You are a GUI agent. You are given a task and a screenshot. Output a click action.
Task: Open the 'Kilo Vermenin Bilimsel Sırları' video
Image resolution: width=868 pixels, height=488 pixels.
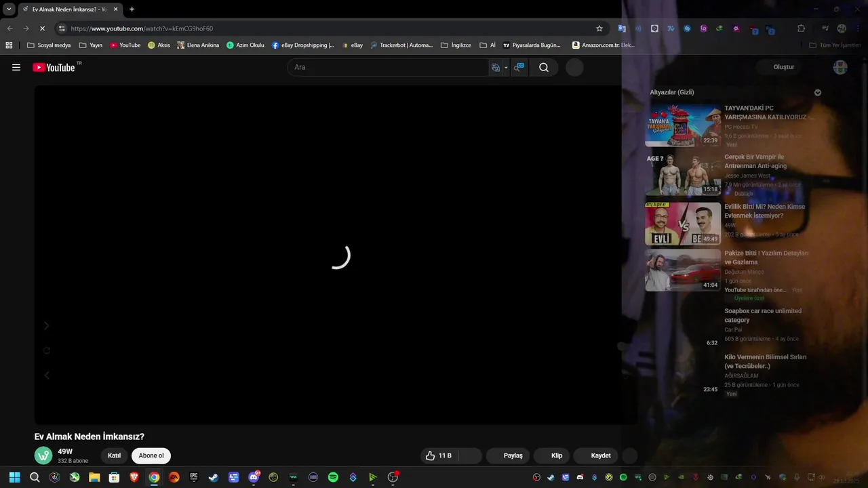(x=766, y=361)
